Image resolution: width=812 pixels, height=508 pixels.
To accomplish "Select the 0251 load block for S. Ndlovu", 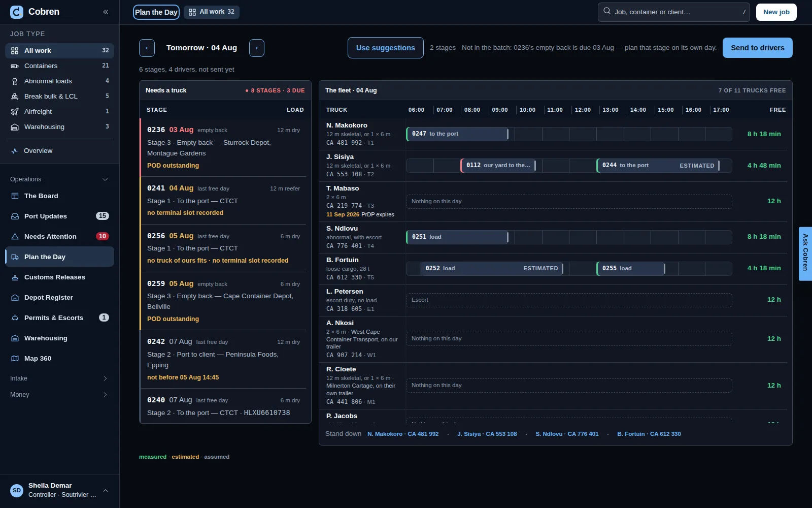I will click(x=457, y=237).
